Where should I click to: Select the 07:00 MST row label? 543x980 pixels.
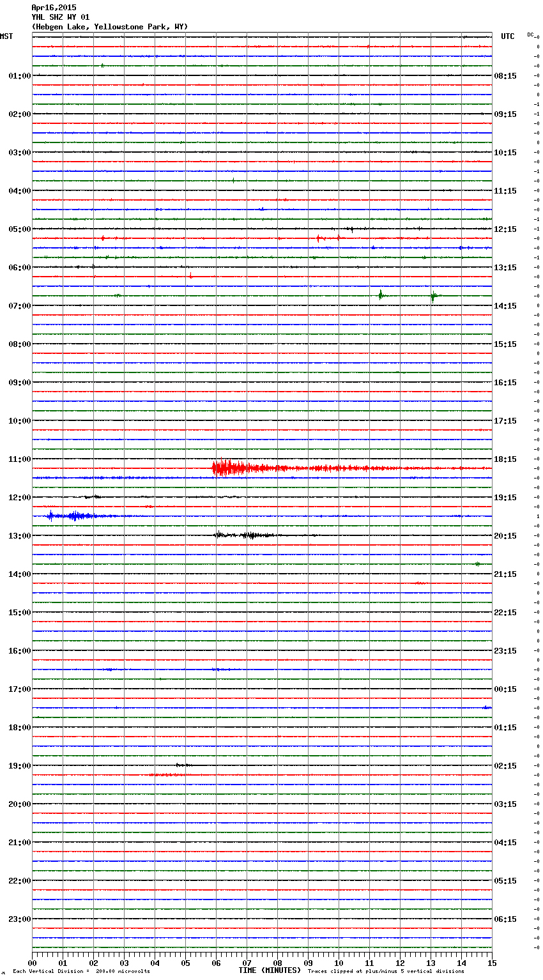[x=20, y=306]
